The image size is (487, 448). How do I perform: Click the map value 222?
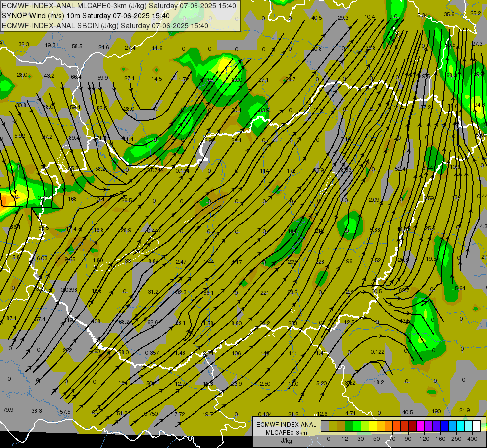pyautogui.click(x=67, y=350)
